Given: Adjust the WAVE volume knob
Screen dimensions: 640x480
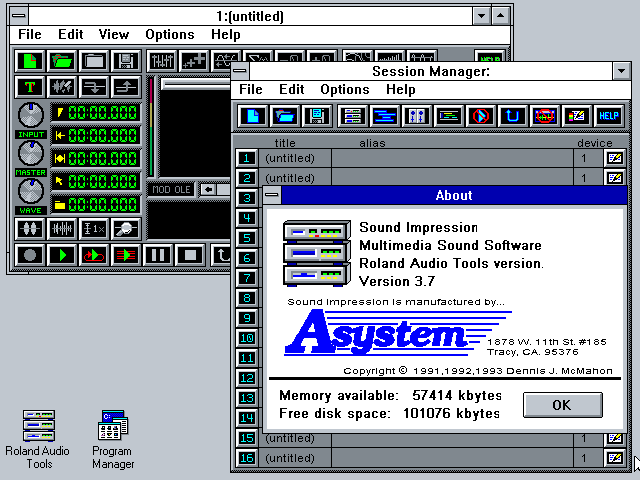Looking at the screenshot, I should coord(31,191).
